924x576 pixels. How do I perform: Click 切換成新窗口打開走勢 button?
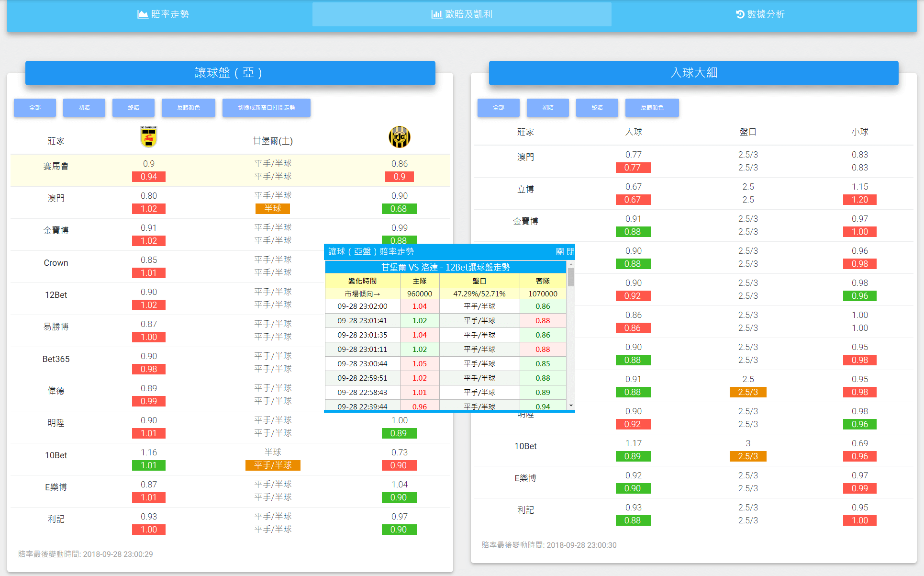267,108
